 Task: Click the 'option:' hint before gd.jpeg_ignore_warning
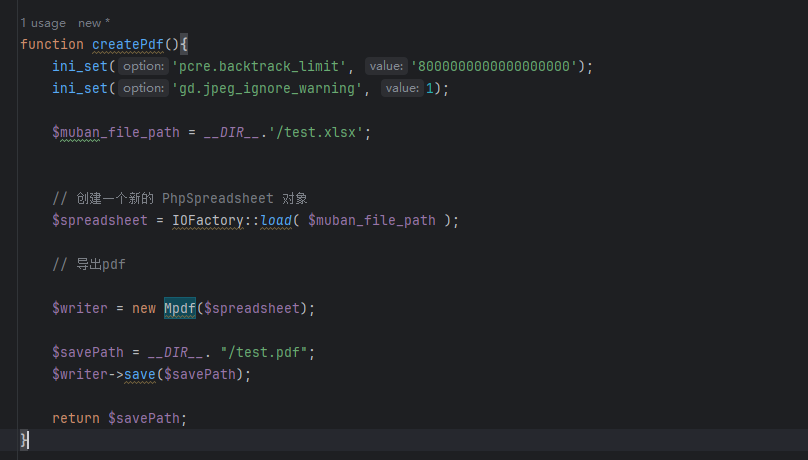143,89
